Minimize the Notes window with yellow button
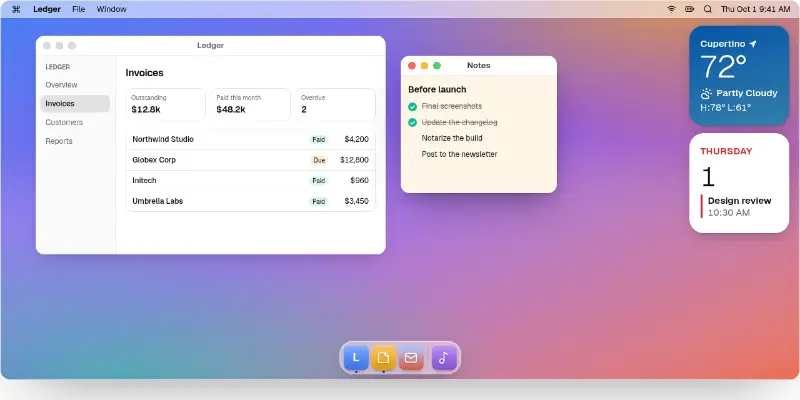Screen dimensions: 800x400 [424, 66]
